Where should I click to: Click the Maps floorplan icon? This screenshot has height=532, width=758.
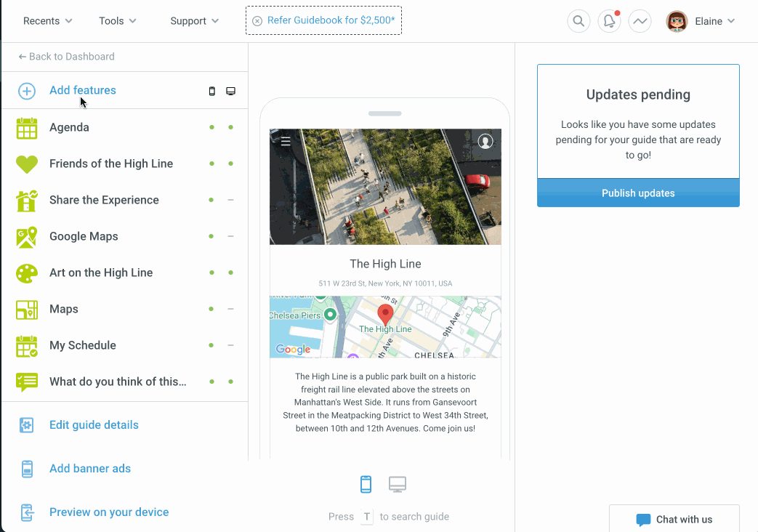27,310
